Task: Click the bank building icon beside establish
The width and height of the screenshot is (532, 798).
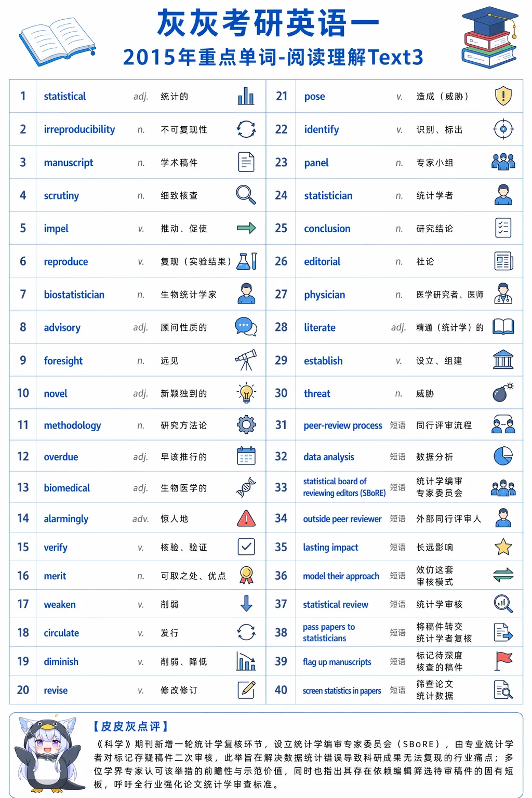Action: (503, 360)
